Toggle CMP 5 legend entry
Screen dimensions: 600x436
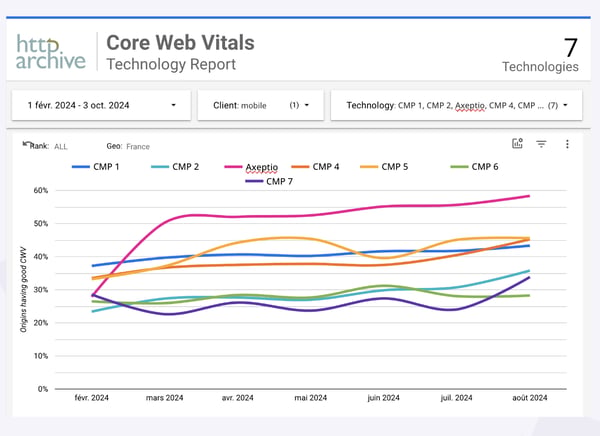(x=384, y=167)
